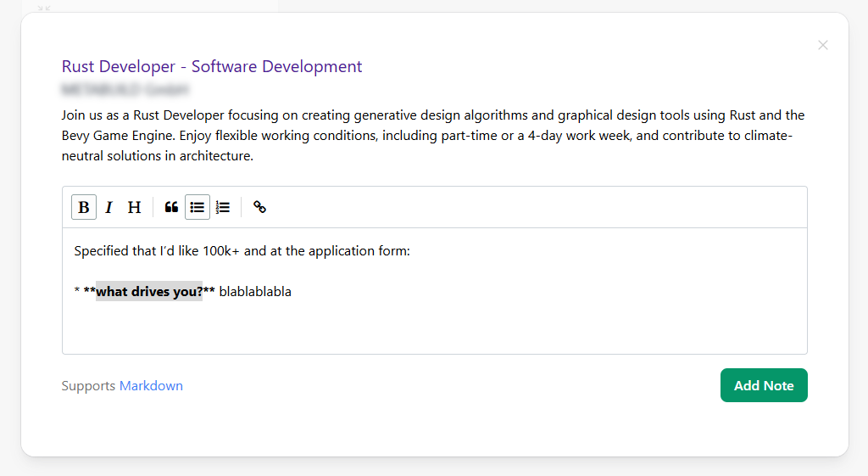Insert a hyperlink using the link icon
The height and width of the screenshot is (476, 868).
pos(259,207)
